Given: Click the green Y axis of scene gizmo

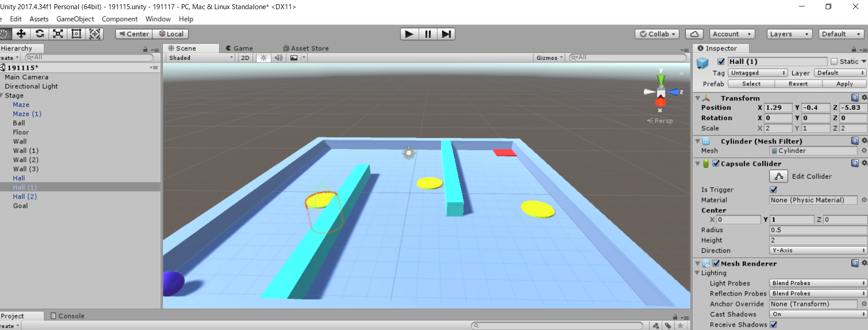Looking at the screenshot, I should (661, 79).
